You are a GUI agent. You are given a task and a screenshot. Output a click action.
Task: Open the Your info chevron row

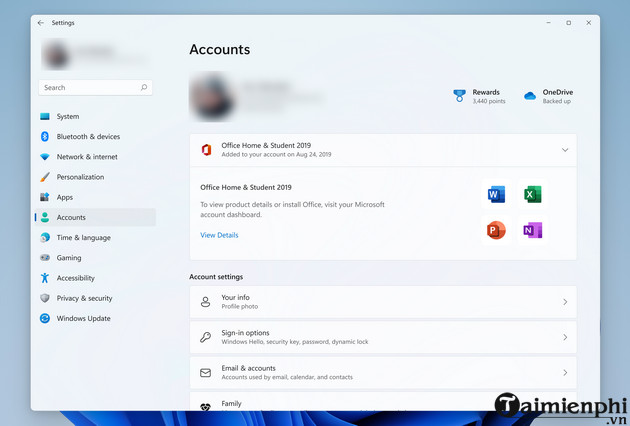point(564,302)
